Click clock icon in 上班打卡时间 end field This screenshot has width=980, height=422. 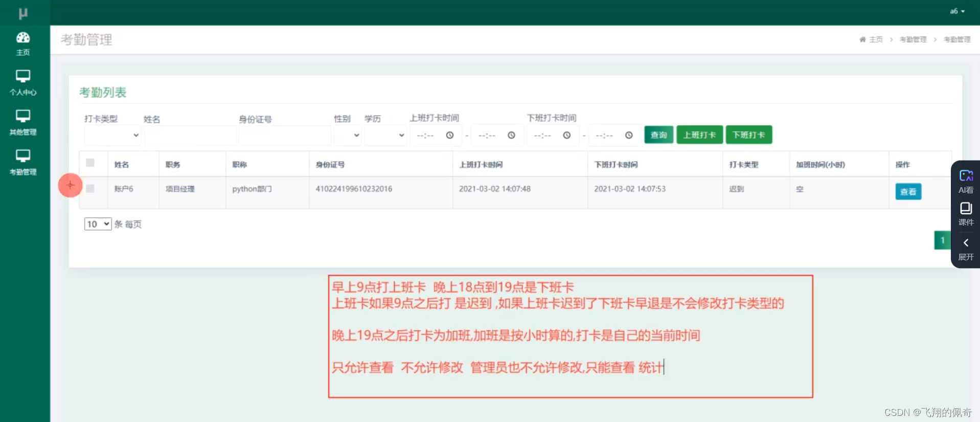tap(511, 135)
